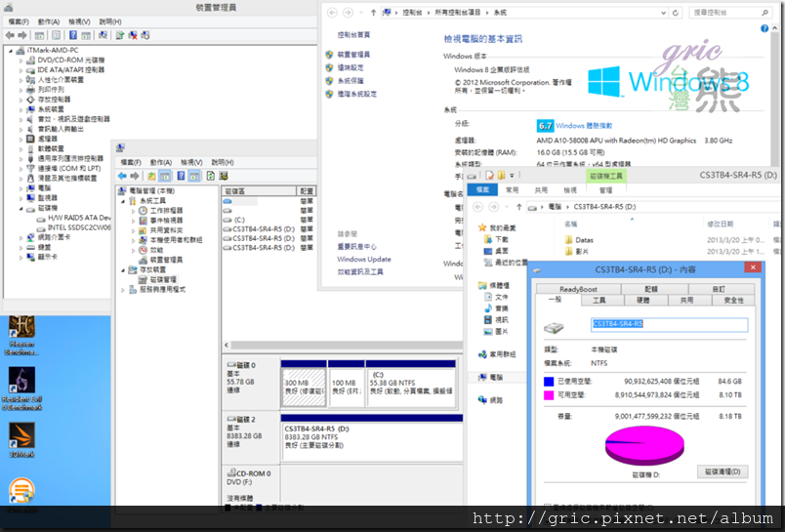Open 安全性 tab in D: properties dialog
The width and height of the screenshot is (785, 532).
pyautogui.click(x=733, y=301)
